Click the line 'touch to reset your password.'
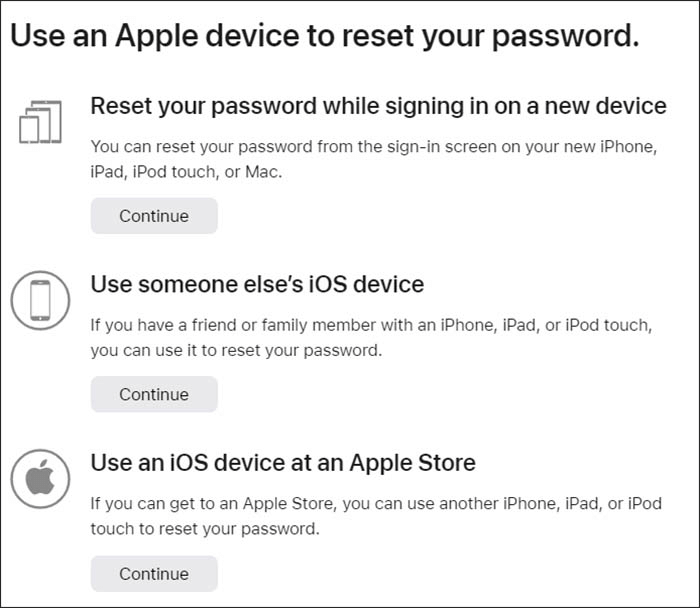This screenshot has width=700, height=608. 205,528
